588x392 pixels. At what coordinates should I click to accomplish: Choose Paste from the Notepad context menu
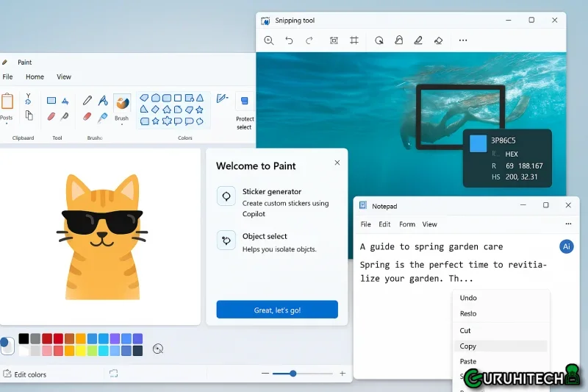click(501, 362)
